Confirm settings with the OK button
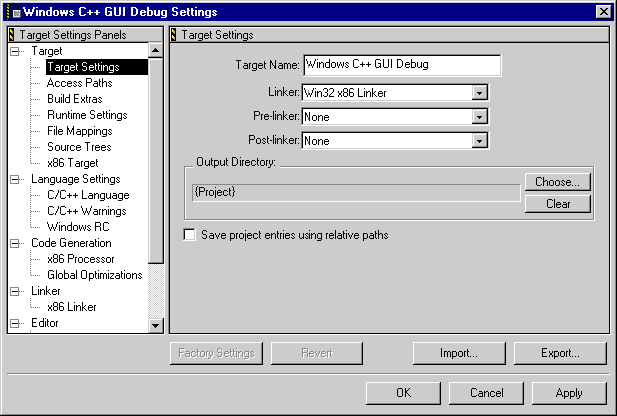 tap(403, 393)
